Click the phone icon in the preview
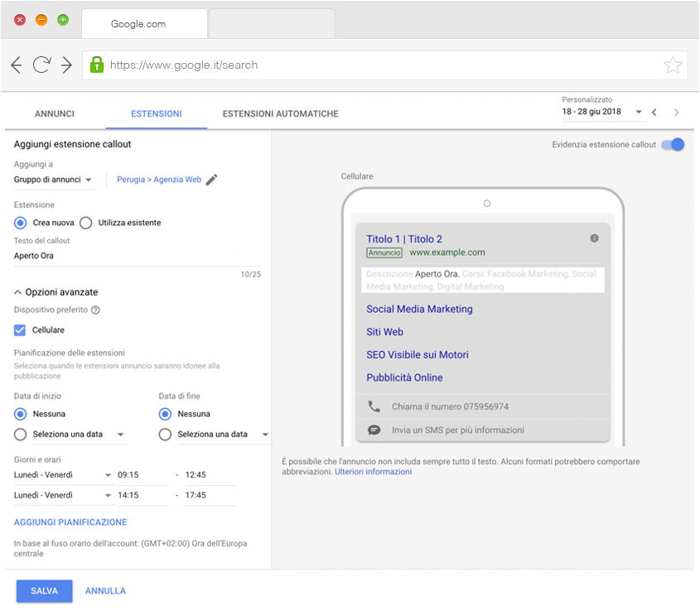Screen dimensions: 700x616 [x=374, y=407]
